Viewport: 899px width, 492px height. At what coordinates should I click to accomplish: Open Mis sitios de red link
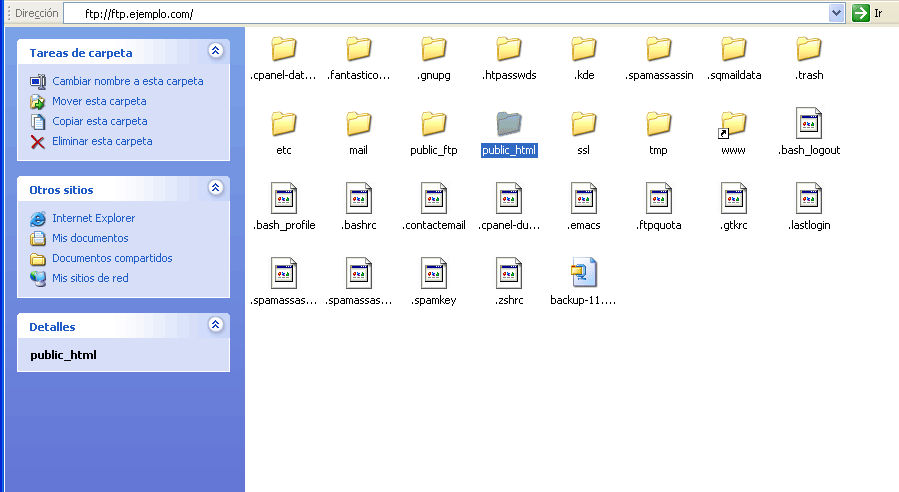[90, 278]
